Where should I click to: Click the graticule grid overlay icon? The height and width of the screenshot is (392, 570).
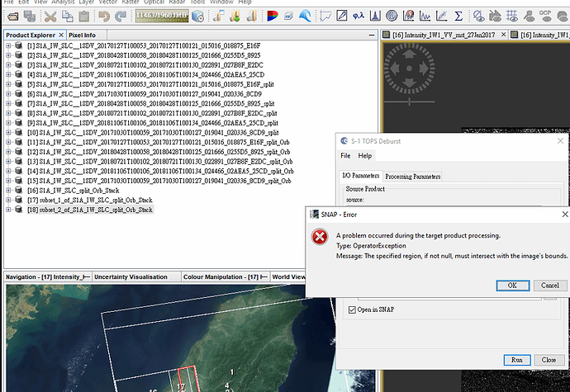pyautogui.click(x=512, y=16)
